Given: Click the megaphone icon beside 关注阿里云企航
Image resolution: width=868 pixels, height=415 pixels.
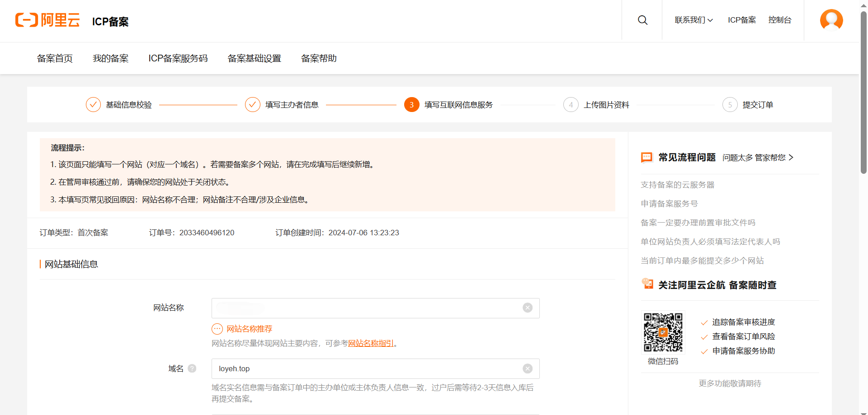Looking at the screenshot, I should point(647,284).
